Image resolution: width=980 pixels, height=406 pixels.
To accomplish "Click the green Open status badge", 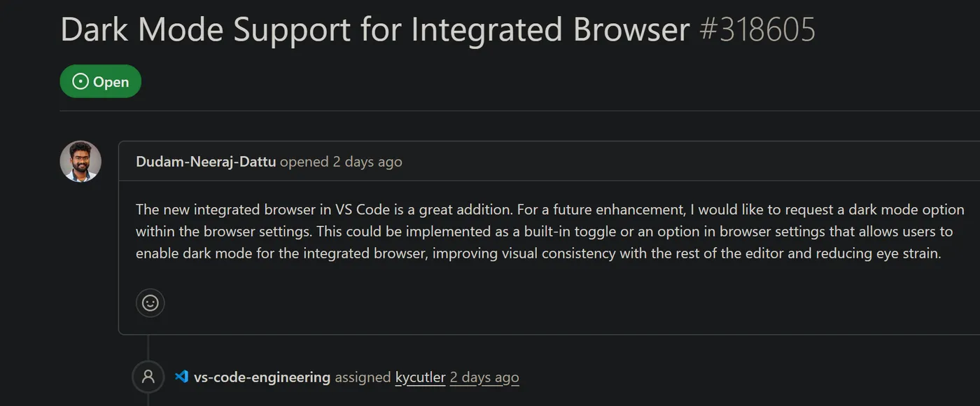I will pyautogui.click(x=101, y=82).
